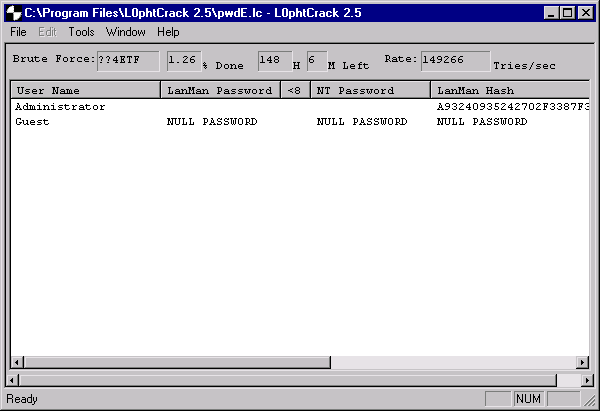
Task: Click the NUM indicator in status bar
Action: pyautogui.click(x=528, y=399)
